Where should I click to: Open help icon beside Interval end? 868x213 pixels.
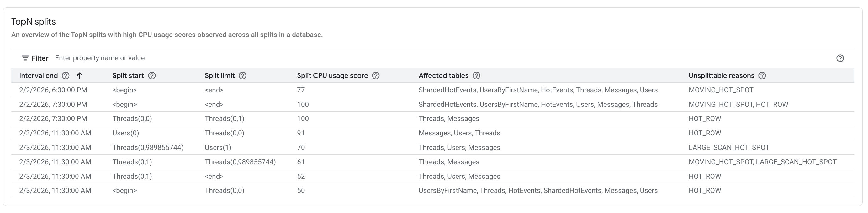click(66, 76)
